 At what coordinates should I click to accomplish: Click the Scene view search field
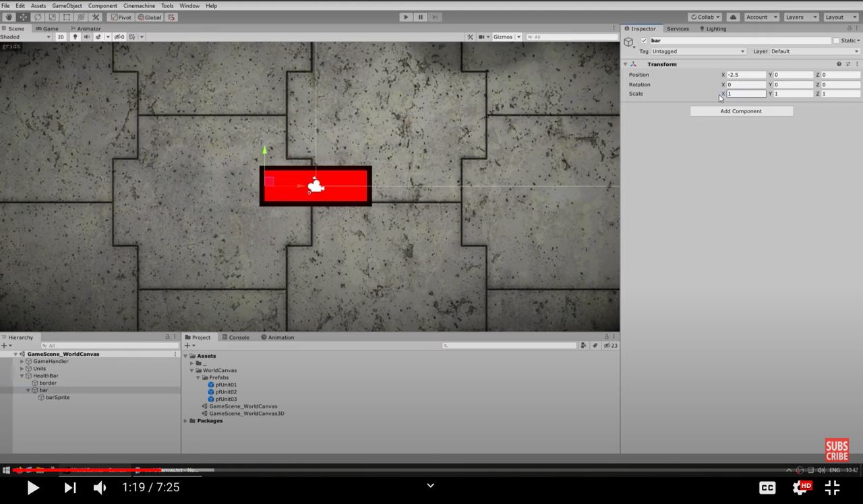[572, 37]
